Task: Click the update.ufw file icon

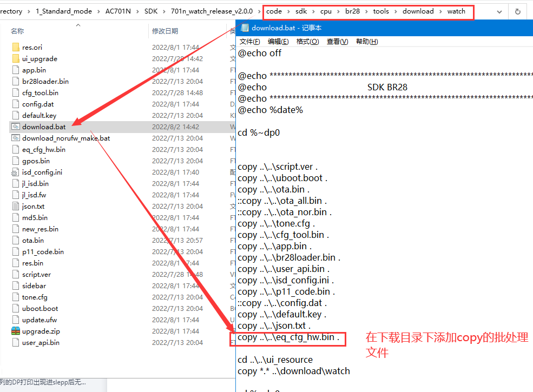Action: pyautogui.click(x=16, y=320)
